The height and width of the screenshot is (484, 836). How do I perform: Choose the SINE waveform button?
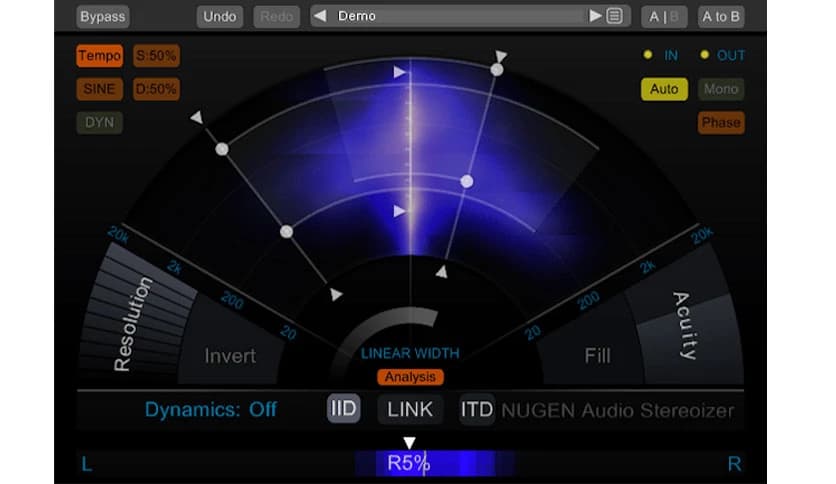click(x=99, y=88)
